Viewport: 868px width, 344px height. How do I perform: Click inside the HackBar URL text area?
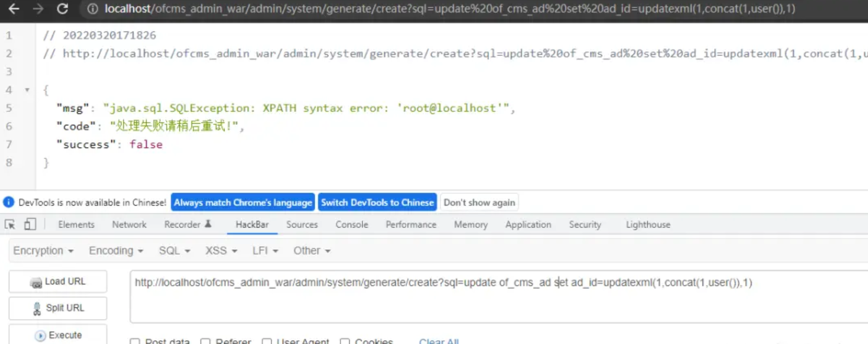pyautogui.click(x=498, y=297)
